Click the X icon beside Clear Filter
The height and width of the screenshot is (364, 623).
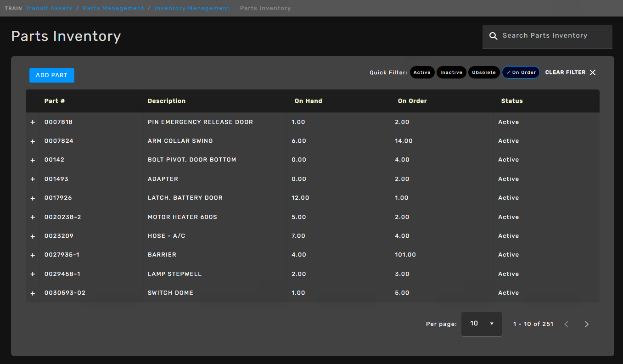(x=593, y=73)
